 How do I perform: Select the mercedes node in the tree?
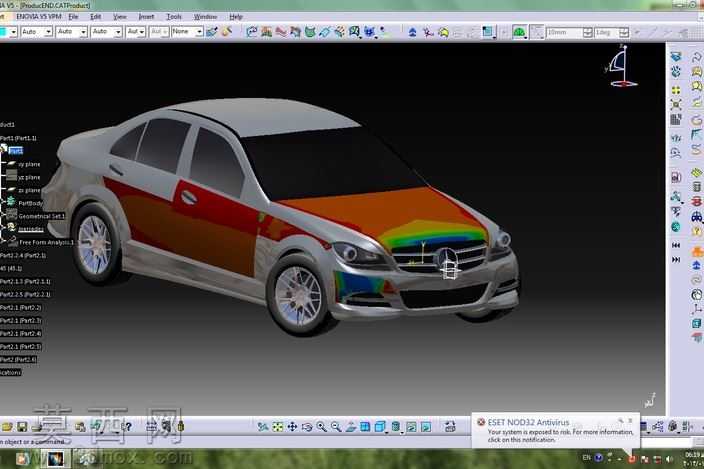click(x=31, y=229)
